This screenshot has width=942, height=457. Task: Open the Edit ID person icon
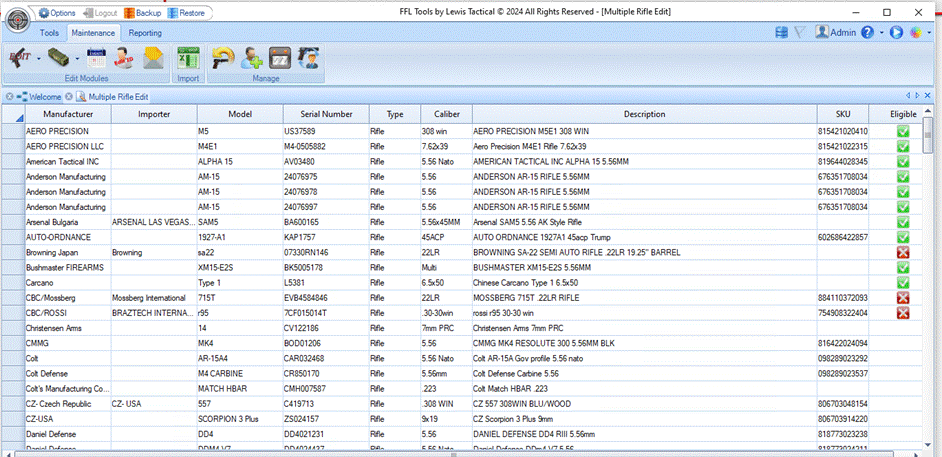tap(124, 58)
